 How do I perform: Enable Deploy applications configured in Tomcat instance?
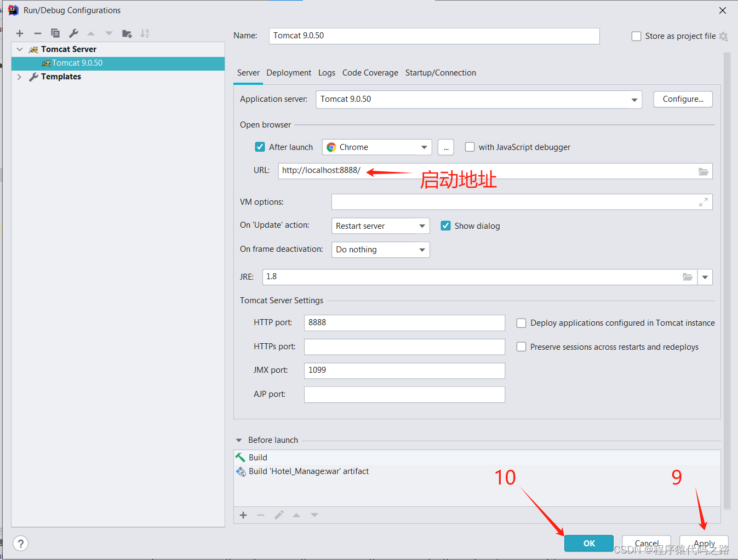pyautogui.click(x=521, y=323)
